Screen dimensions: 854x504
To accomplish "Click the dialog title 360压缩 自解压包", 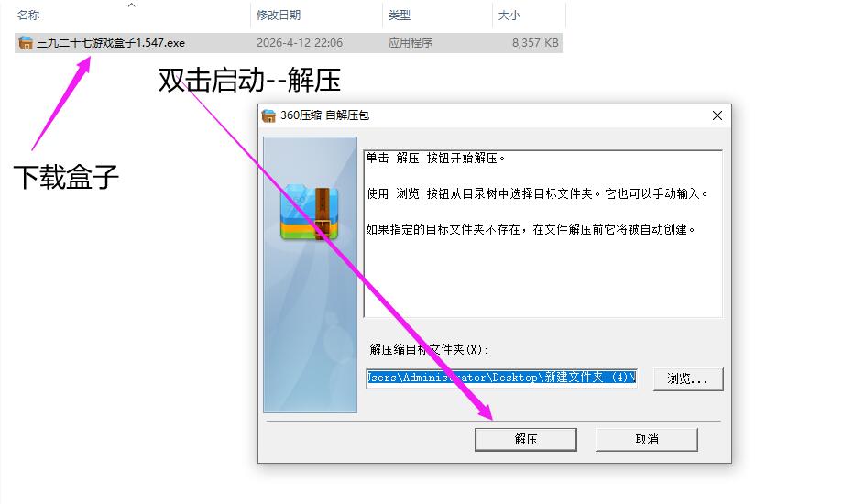I will tap(324, 115).
